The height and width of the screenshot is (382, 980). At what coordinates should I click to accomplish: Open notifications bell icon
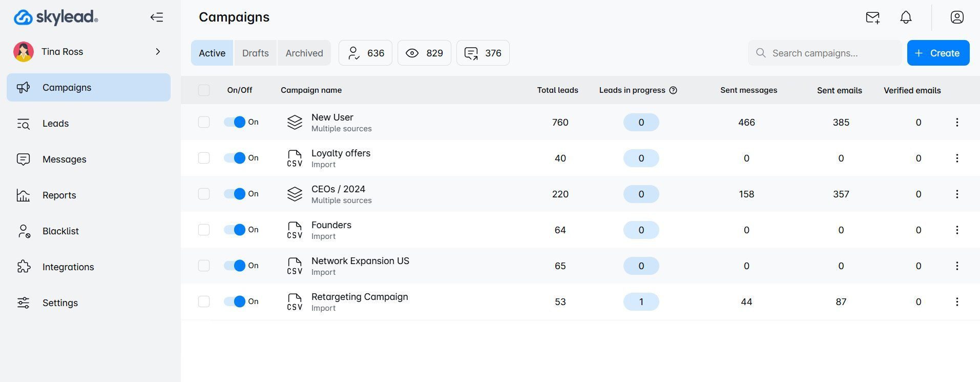(906, 17)
